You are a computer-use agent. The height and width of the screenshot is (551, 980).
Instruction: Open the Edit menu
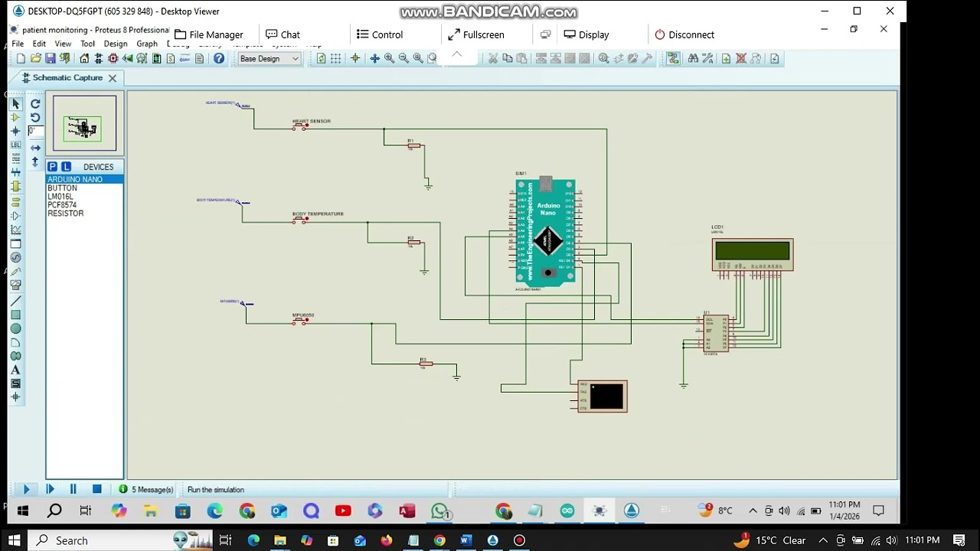point(39,44)
